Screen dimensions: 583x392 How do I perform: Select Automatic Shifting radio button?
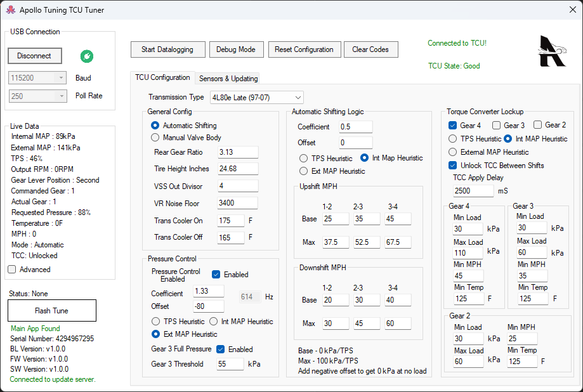coord(184,126)
